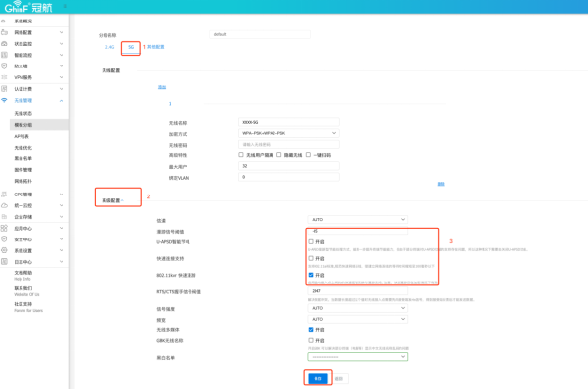Click the VPN服务 sidebar icon
The image size is (588, 390).
(x=4, y=77)
